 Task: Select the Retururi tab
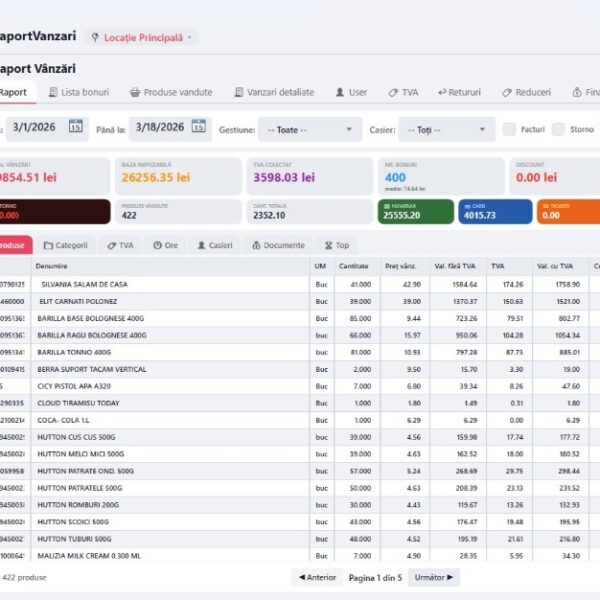point(460,92)
